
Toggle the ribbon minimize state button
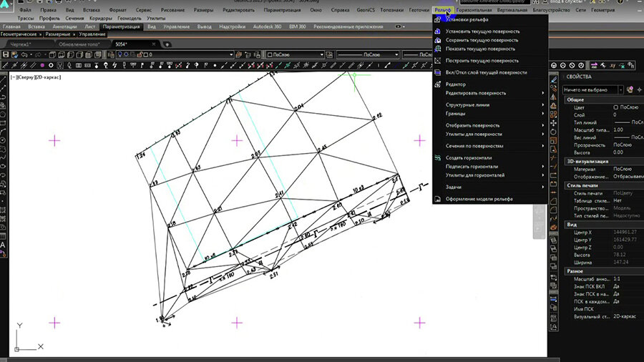pyautogui.click(x=398, y=26)
